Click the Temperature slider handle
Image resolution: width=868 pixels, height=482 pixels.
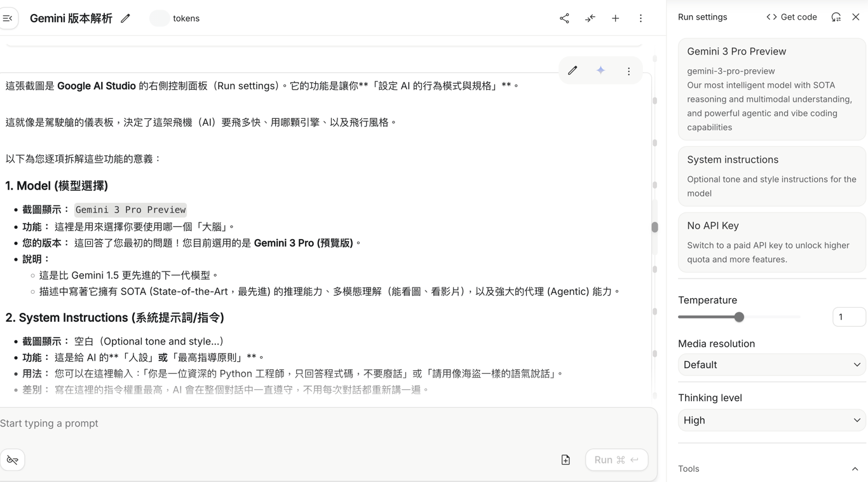pos(739,317)
